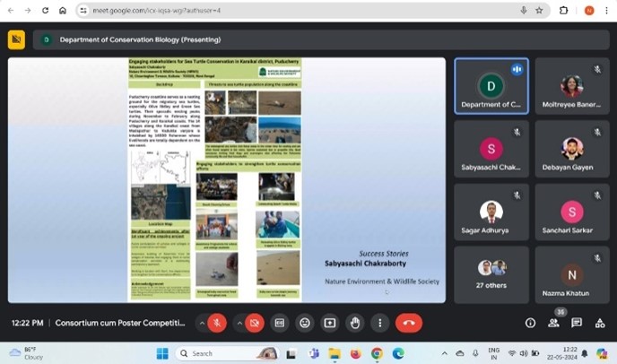Select the Department of Conservation presenter tile
Image resolution: width=617 pixels, height=364 pixels.
(x=491, y=86)
